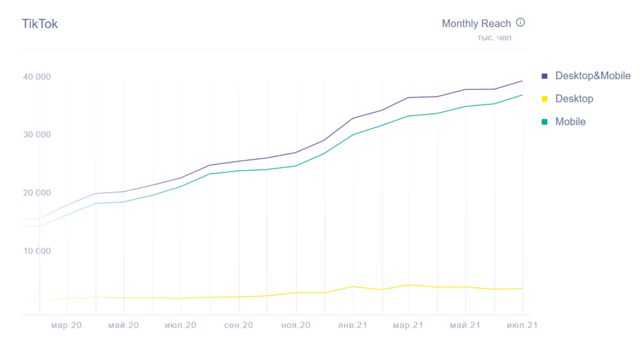Click the green Mobile legend square
This screenshot has width=644, height=352.
click(545, 121)
